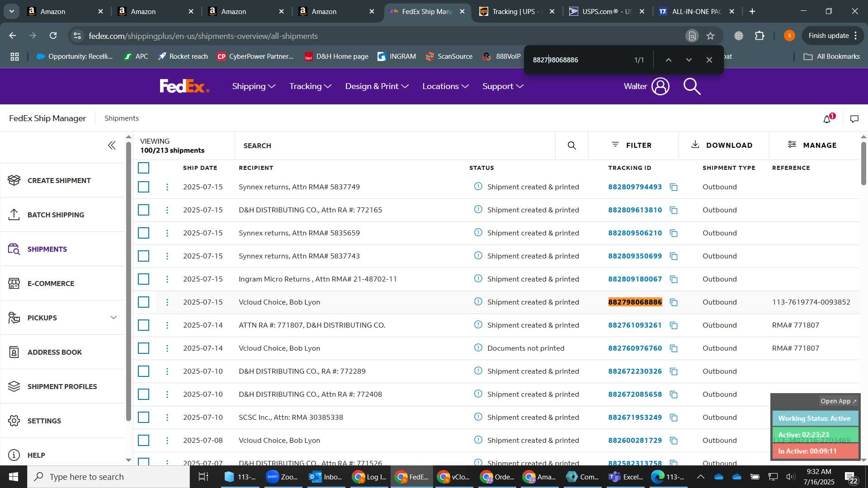Image resolution: width=868 pixels, height=488 pixels.
Task: Go to next find-in-page match
Action: click(689, 60)
